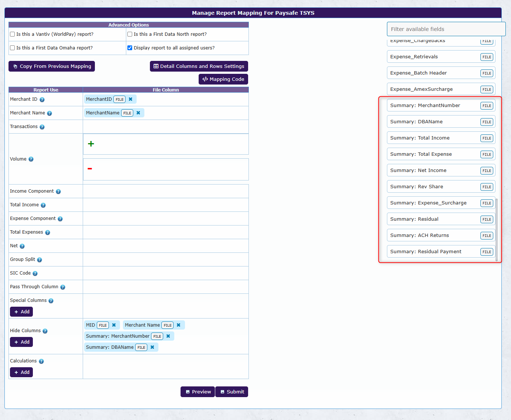
Task: Click Copy From Previous Mapping button
Action: pos(52,66)
